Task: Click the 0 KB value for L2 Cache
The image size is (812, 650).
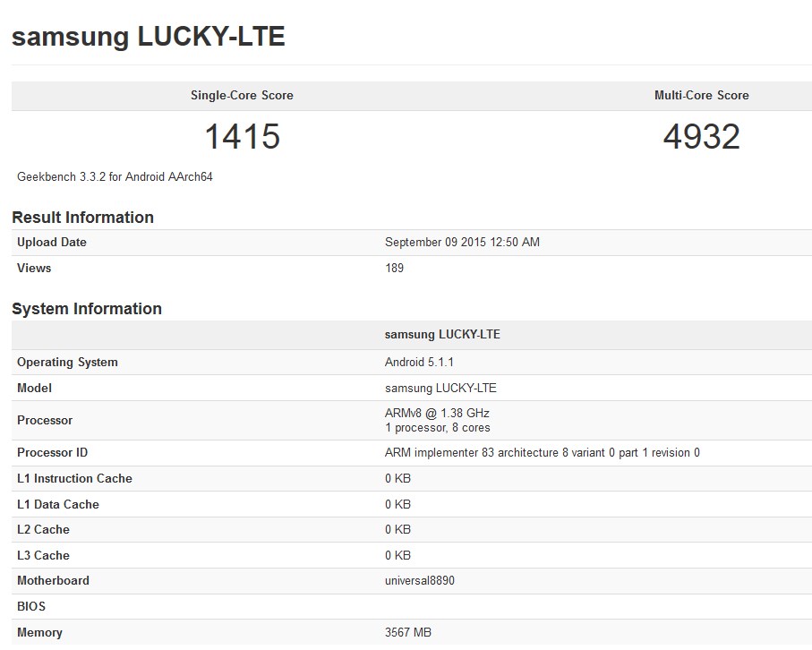Action: click(x=397, y=529)
